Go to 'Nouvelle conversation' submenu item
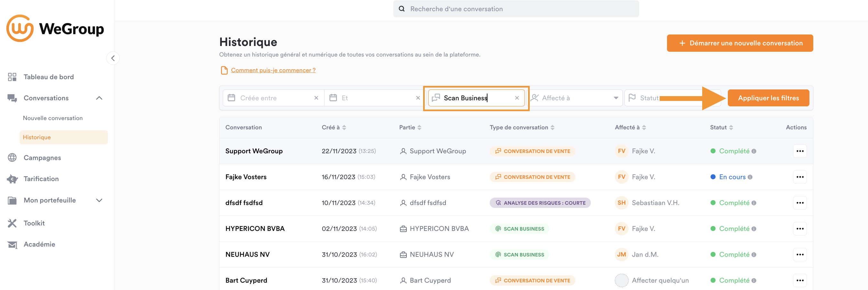868x290 pixels. click(52, 118)
